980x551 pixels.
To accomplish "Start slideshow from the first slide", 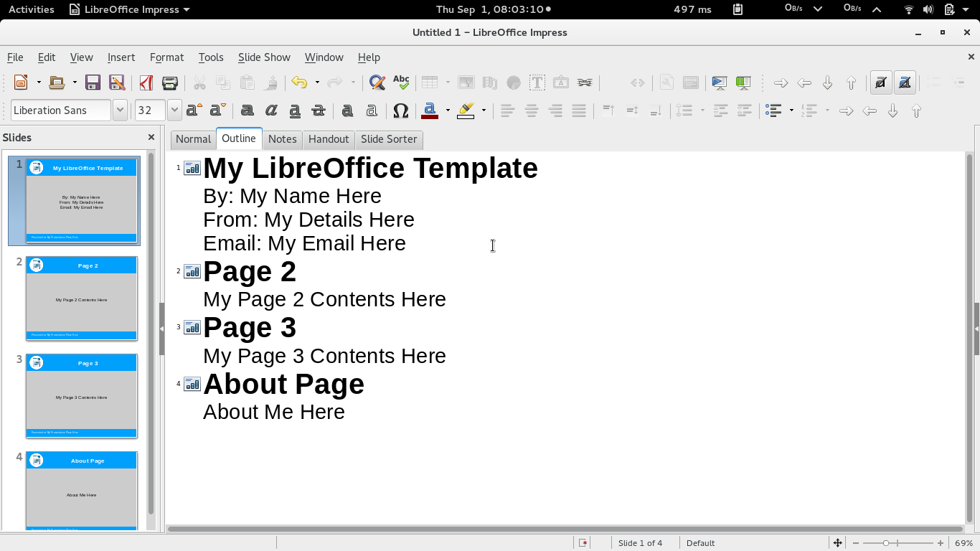I will tap(719, 83).
